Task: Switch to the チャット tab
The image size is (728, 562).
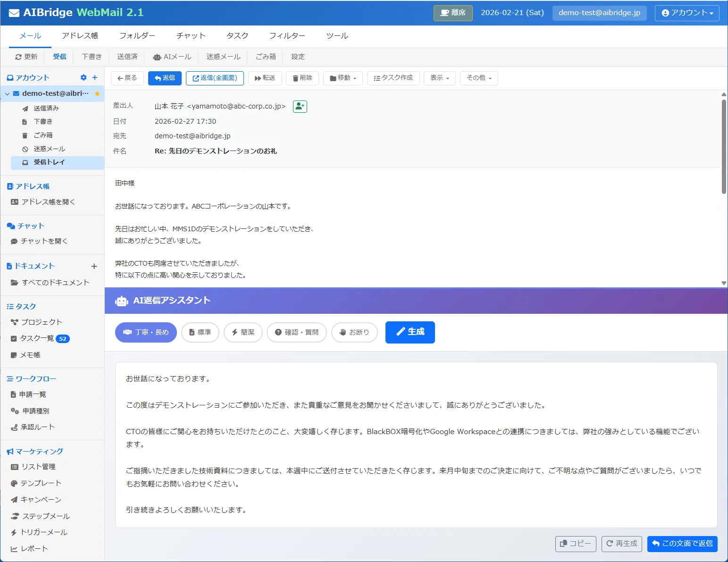Action: [x=191, y=35]
